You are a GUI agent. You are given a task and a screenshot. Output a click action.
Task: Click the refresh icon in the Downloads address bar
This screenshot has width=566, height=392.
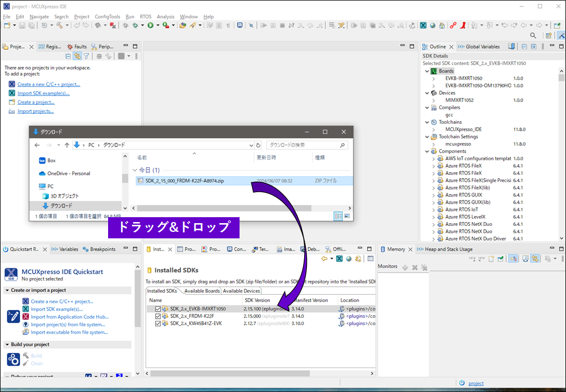258,145
